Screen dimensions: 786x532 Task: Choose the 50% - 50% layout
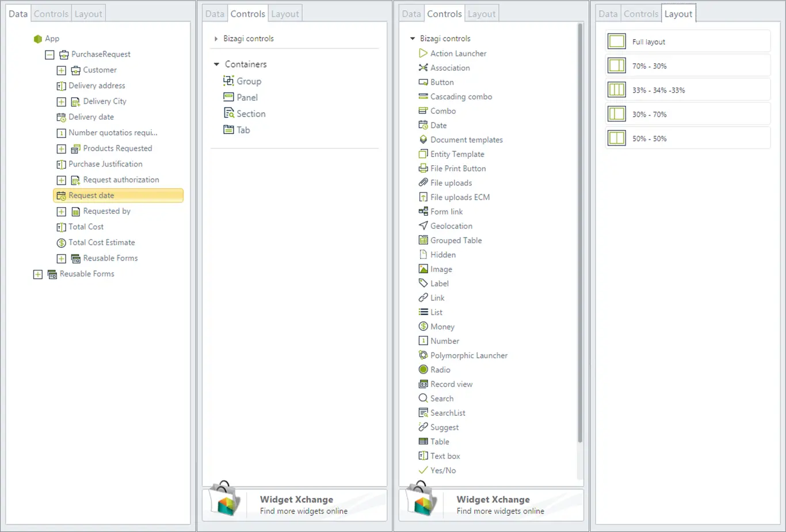click(688, 138)
